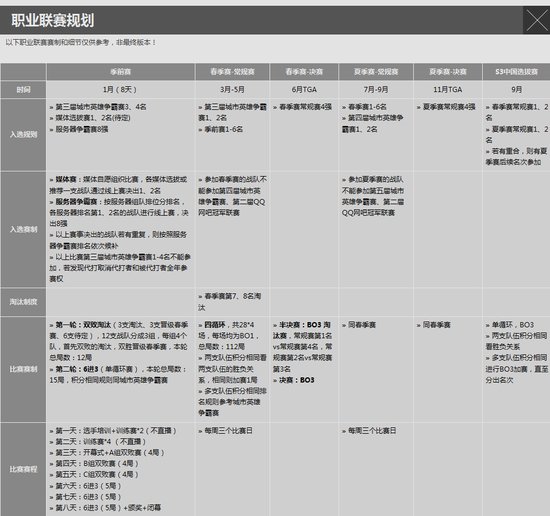Click the 时间 row header
550x516 pixels.
tap(23, 89)
